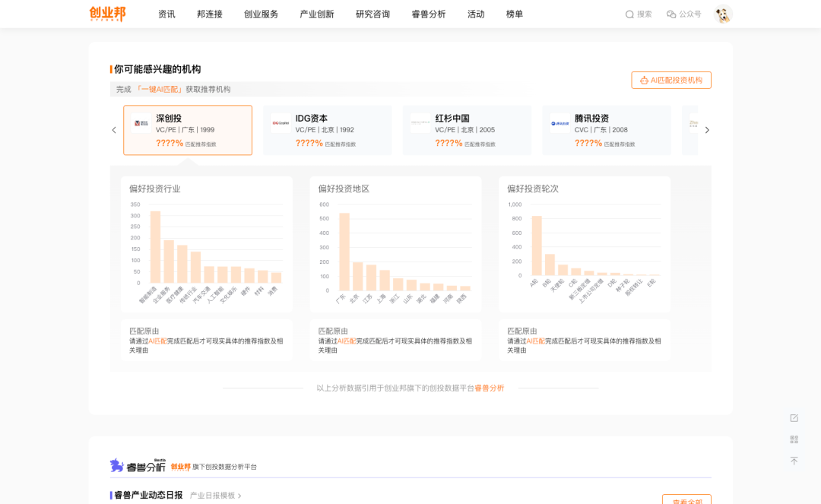Viewport: 821px width, 504px height.
Task: Switch to the 睿兽分析 navigation item
Action: pyautogui.click(x=427, y=14)
